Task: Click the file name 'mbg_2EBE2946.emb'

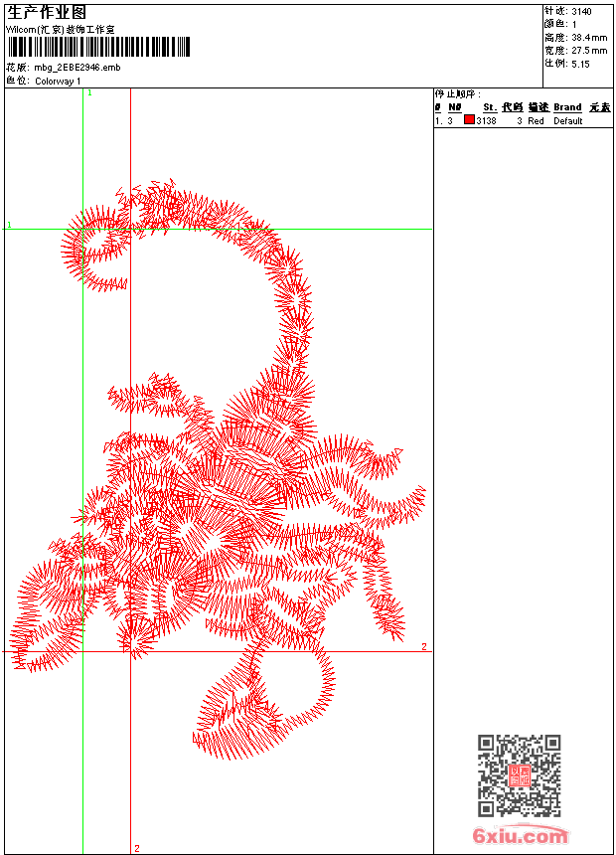Action: pos(77,68)
